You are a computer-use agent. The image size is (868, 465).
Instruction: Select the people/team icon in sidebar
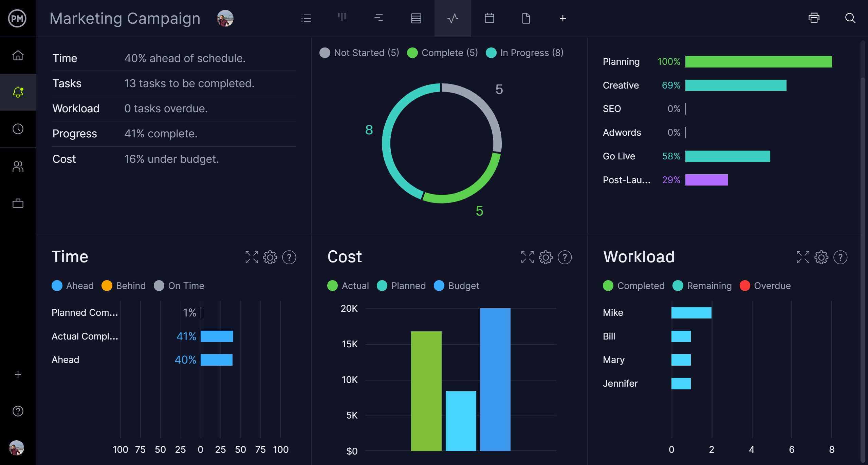click(17, 166)
